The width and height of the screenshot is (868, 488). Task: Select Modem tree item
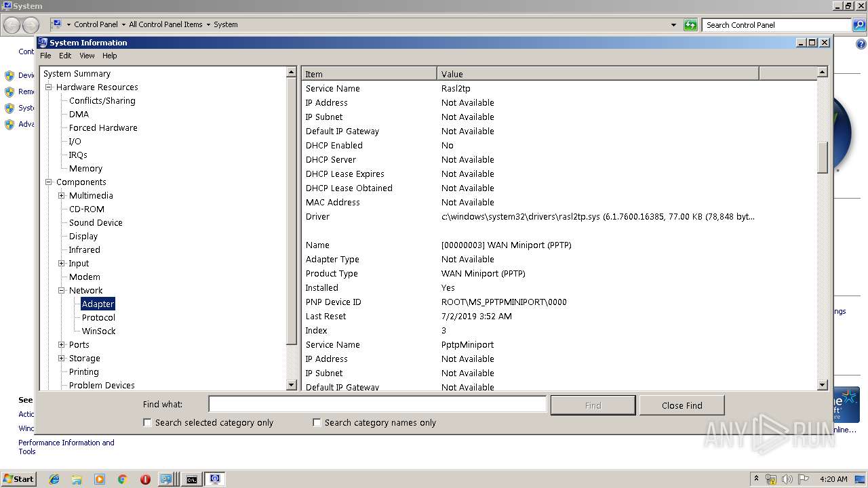pos(85,277)
